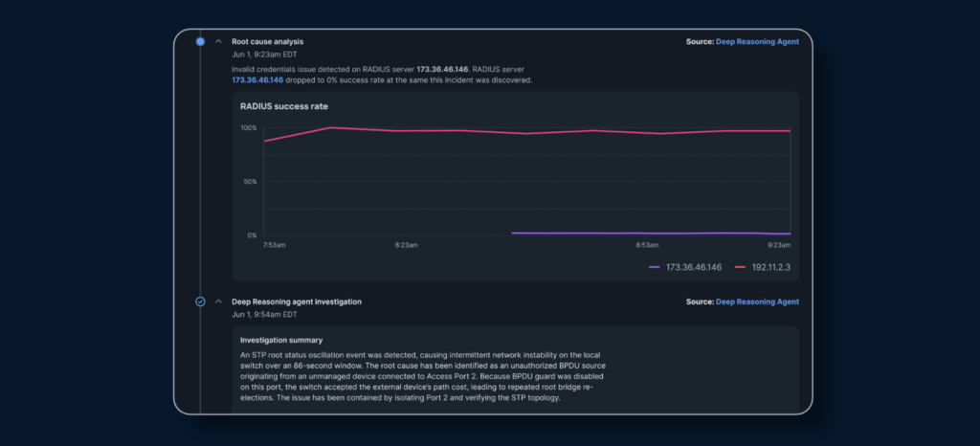Collapse the Root cause analysis section
Screen dimensions: 980x446
click(x=218, y=42)
